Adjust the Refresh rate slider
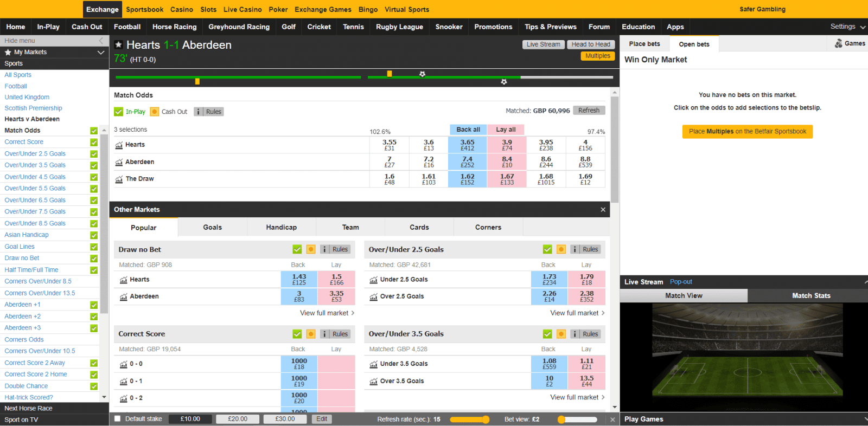 pos(470,419)
